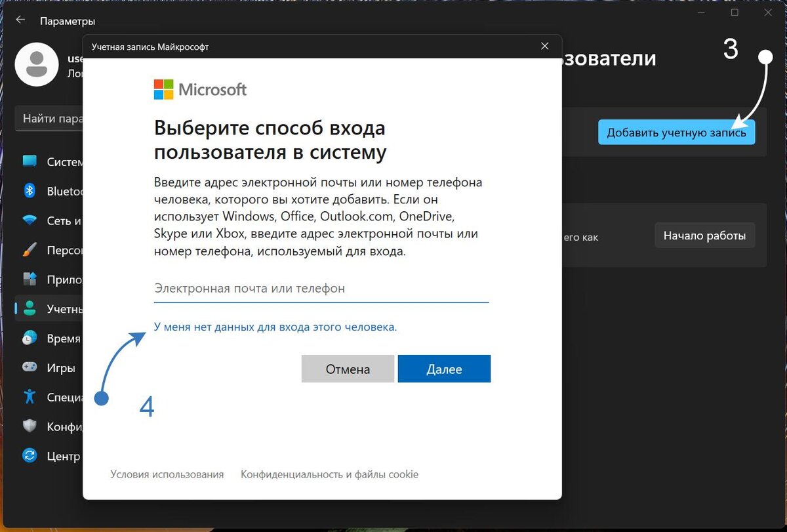Open the link 'У меня нет данных для входа'
The image size is (787, 532).
click(275, 326)
